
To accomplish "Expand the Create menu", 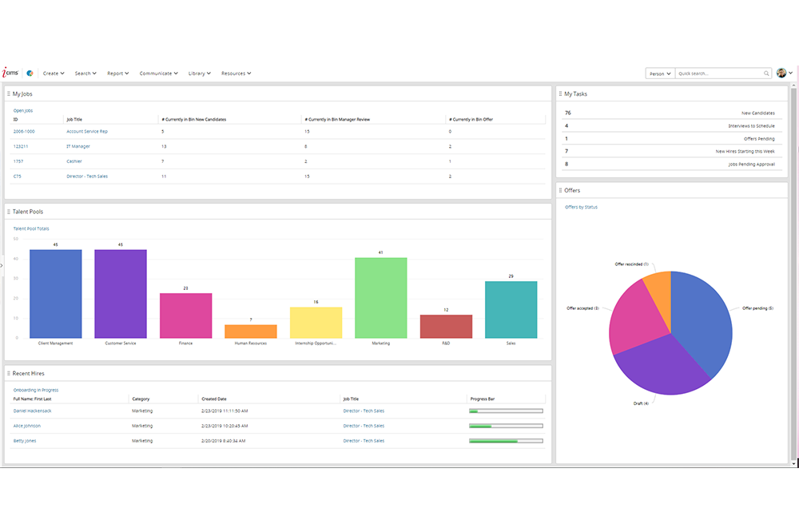I will [54, 73].
